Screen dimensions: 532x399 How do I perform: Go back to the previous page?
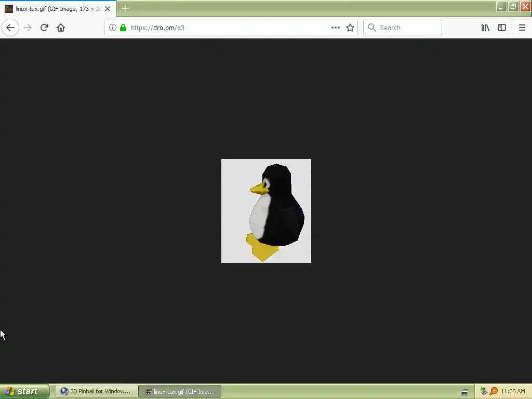coord(10,28)
